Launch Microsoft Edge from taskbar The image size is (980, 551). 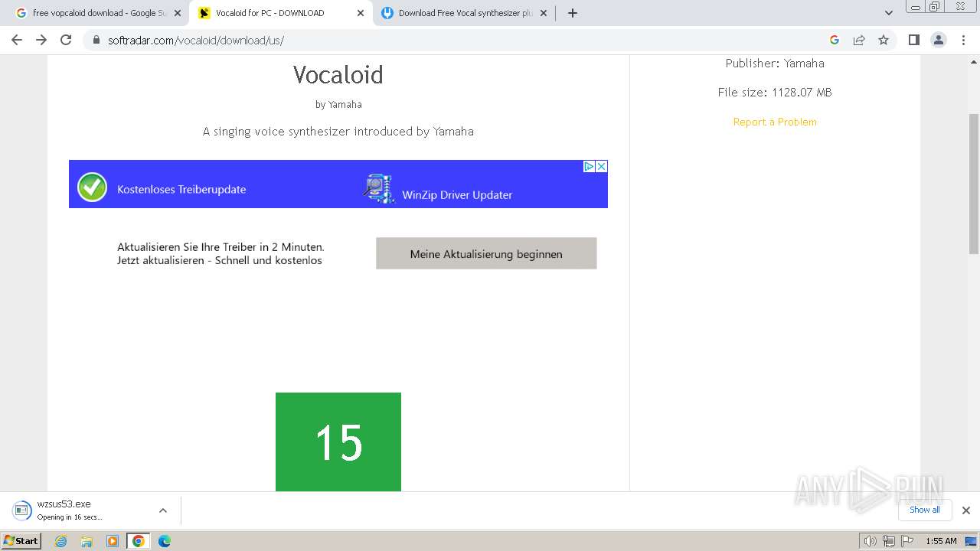click(x=164, y=541)
